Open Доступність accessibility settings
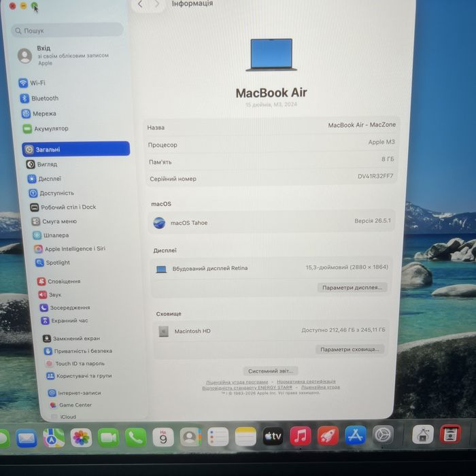The width and height of the screenshot is (476, 476). tap(51, 193)
